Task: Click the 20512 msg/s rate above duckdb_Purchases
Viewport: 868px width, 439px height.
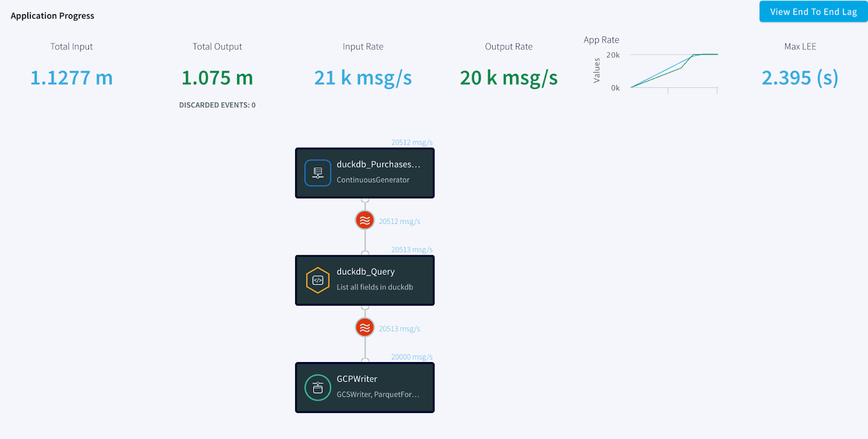Action: (x=412, y=142)
